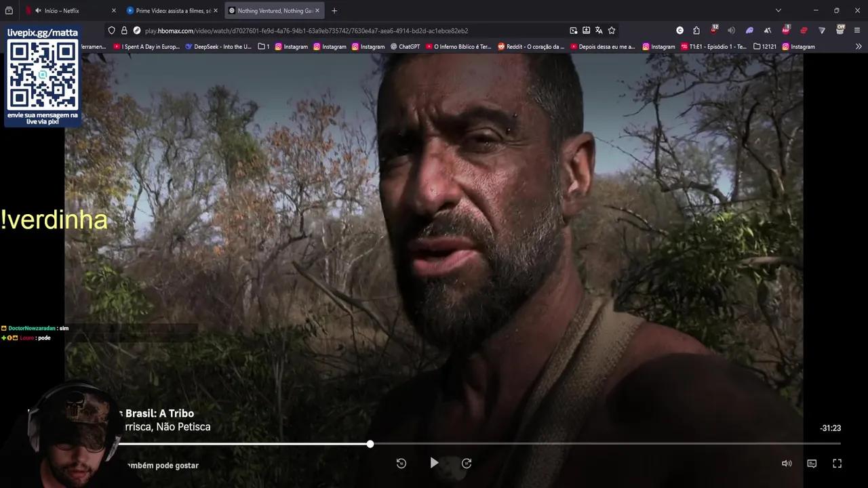Open the extensions puzzle-piece menu

[x=696, y=30]
